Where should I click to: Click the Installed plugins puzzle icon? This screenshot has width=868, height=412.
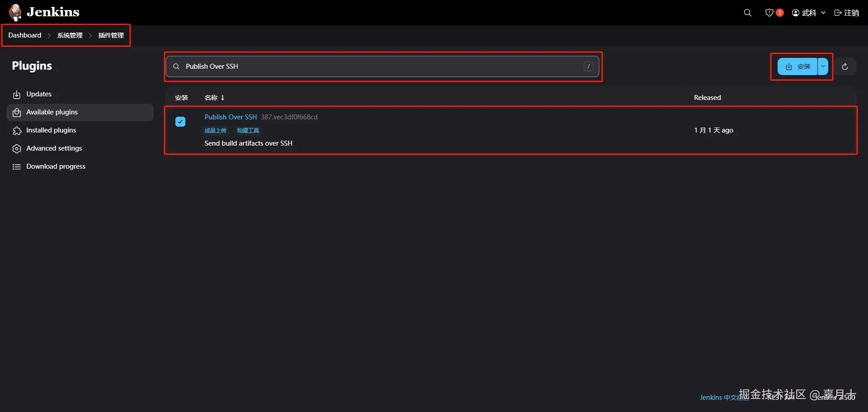[17, 131]
